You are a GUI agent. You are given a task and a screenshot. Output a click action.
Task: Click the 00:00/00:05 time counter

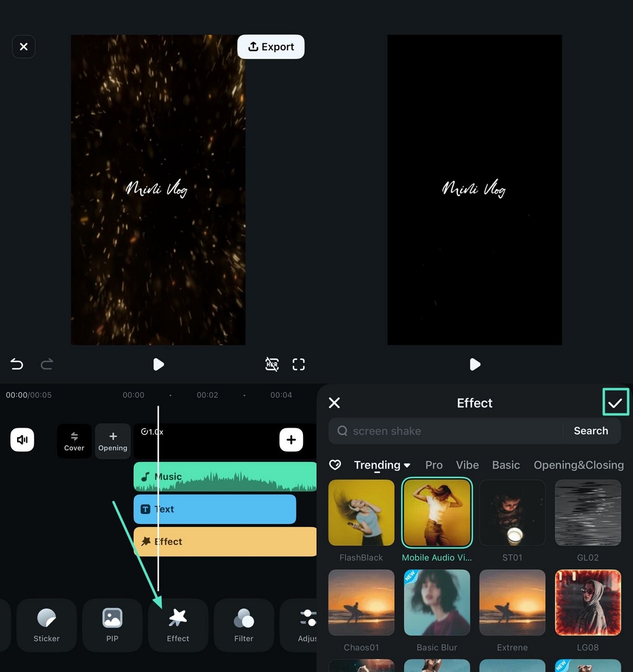coord(29,395)
